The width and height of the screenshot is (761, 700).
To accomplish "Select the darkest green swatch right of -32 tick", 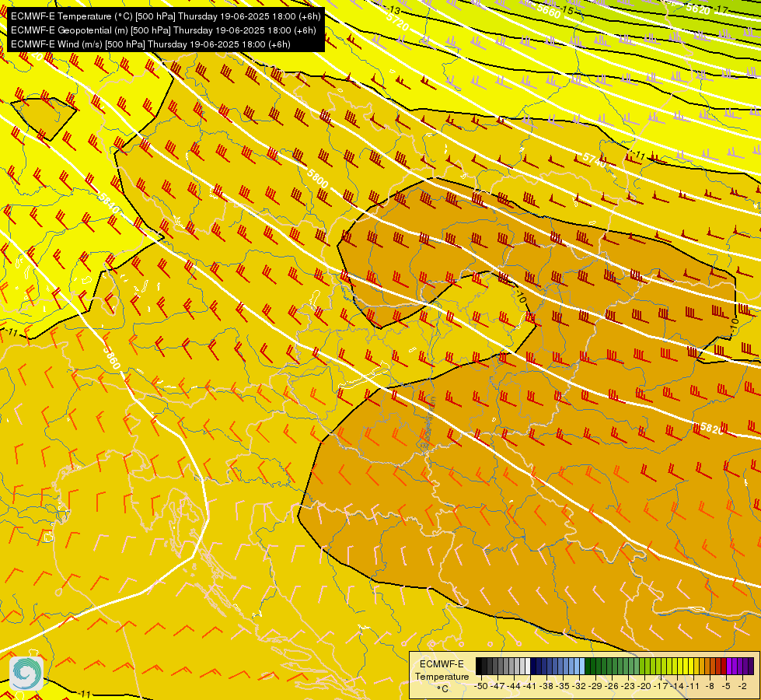I will click(588, 666).
